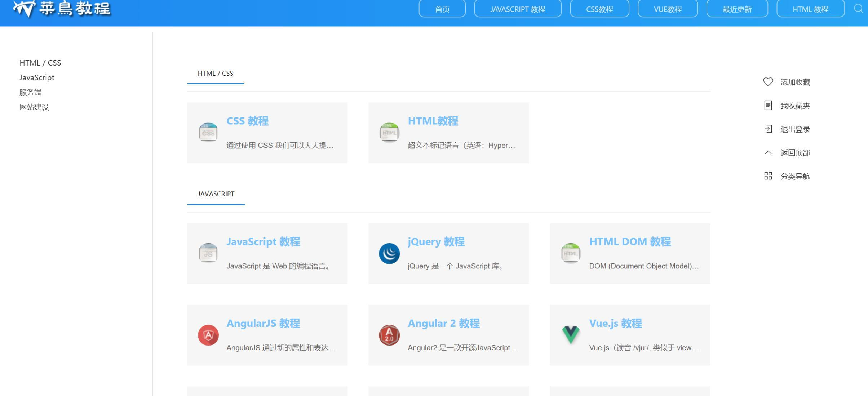Open the VUE教程 nav item
Viewport: 868px width, 396px height.
[667, 9]
